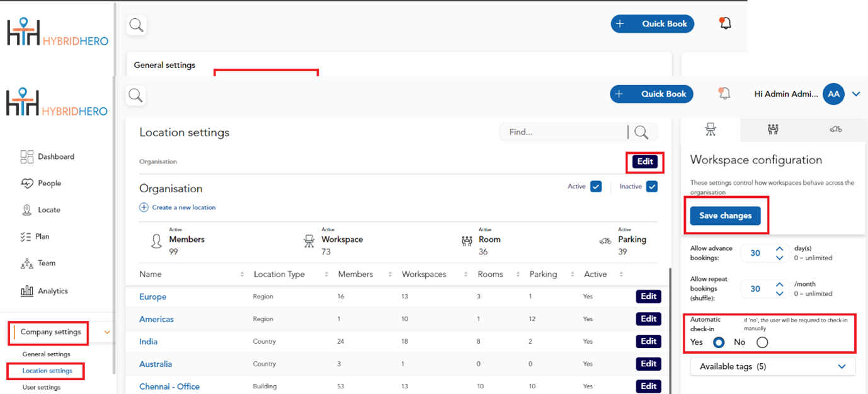This screenshot has height=394, width=868.
Task: Click search magnifier icon in back window
Action: pyautogui.click(x=137, y=26)
